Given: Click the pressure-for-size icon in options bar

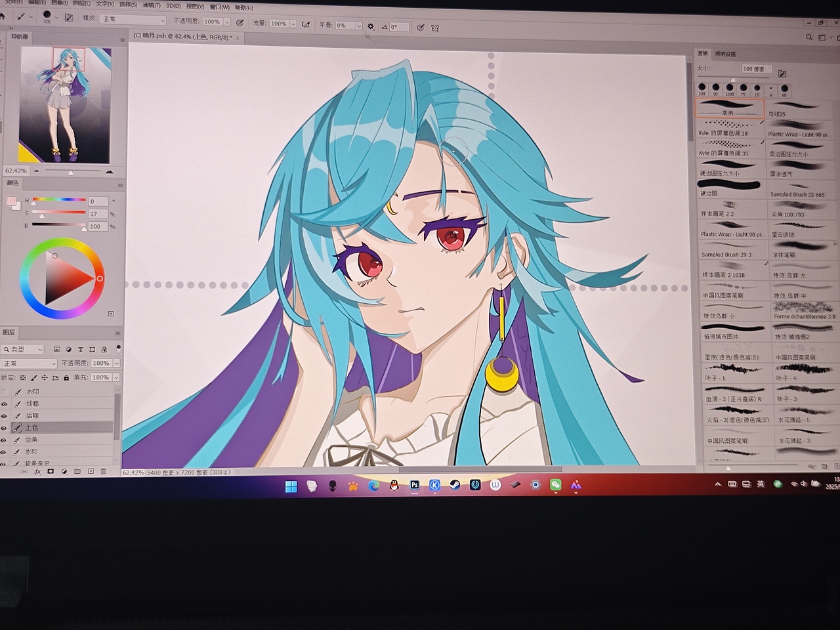Looking at the screenshot, I should (420, 28).
